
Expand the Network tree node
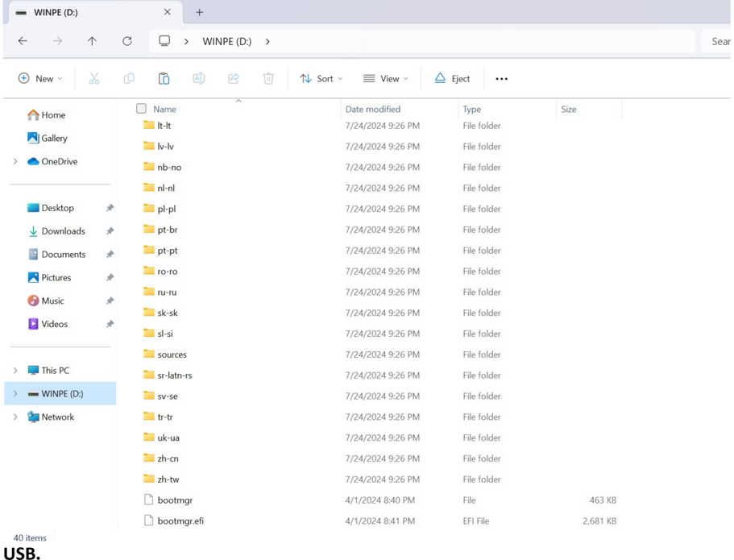pyautogui.click(x=15, y=417)
